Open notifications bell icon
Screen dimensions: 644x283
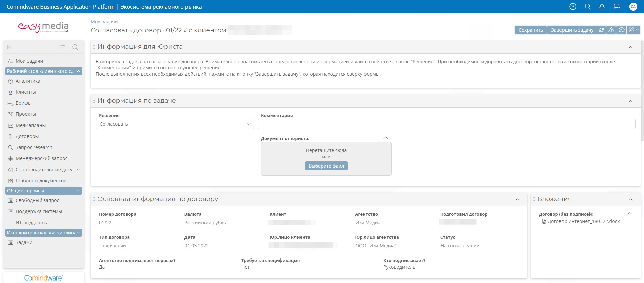click(602, 7)
